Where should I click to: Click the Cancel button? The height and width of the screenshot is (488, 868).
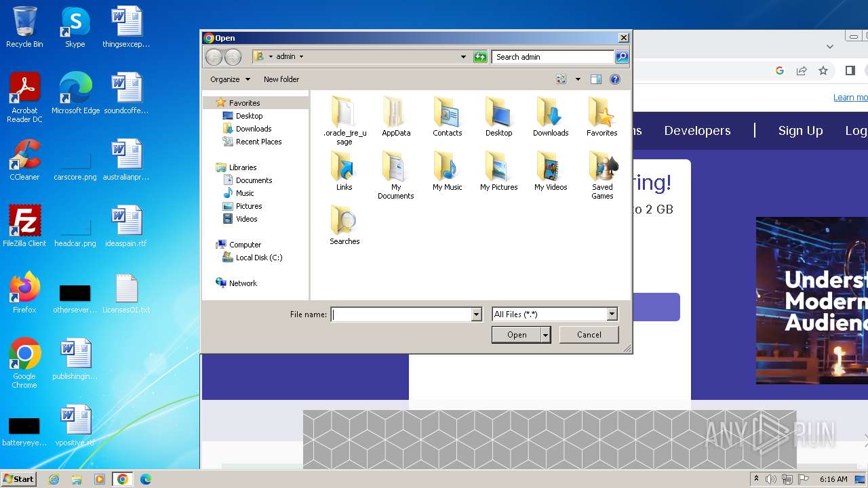[589, 335]
